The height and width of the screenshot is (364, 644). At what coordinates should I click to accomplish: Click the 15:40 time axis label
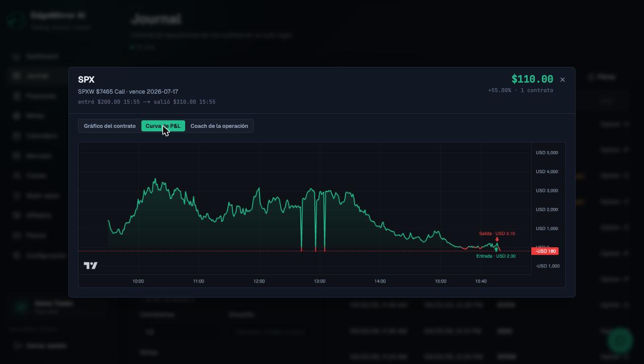(x=481, y=281)
